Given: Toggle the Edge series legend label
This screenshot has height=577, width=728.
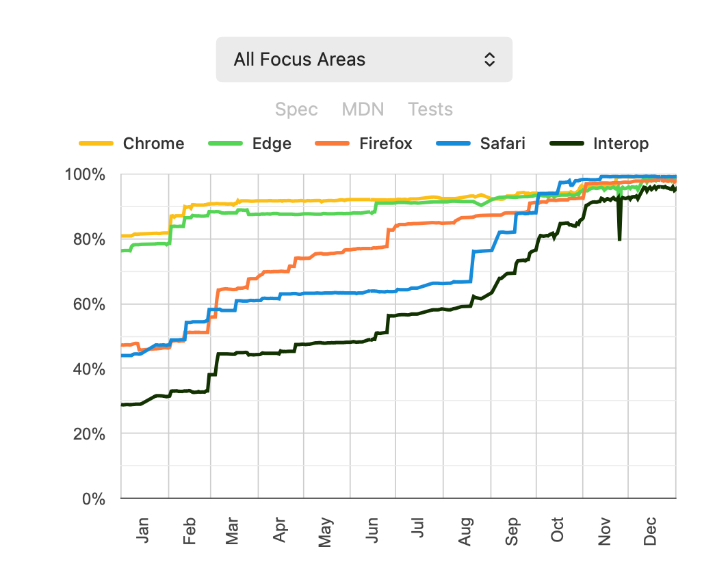Looking at the screenshot, I should [272, 144].
